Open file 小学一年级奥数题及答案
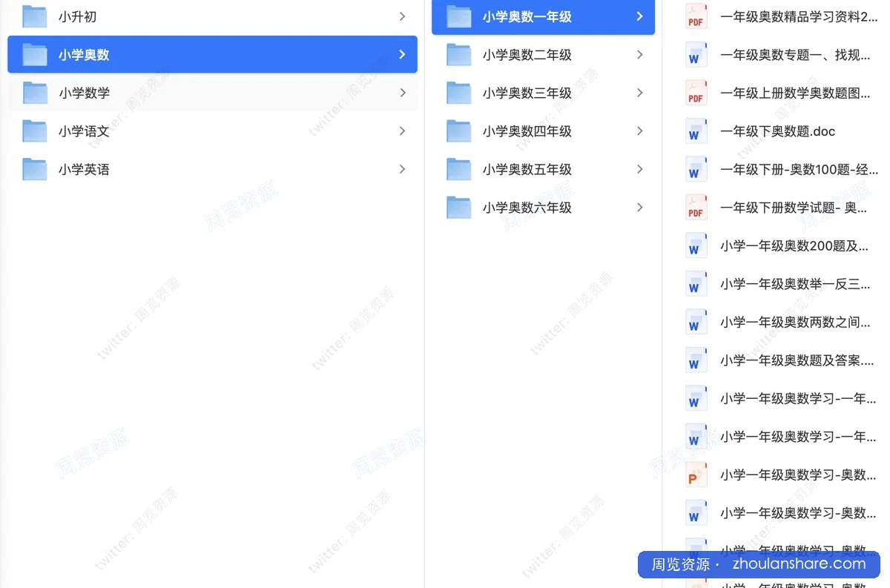 [797, 360]
